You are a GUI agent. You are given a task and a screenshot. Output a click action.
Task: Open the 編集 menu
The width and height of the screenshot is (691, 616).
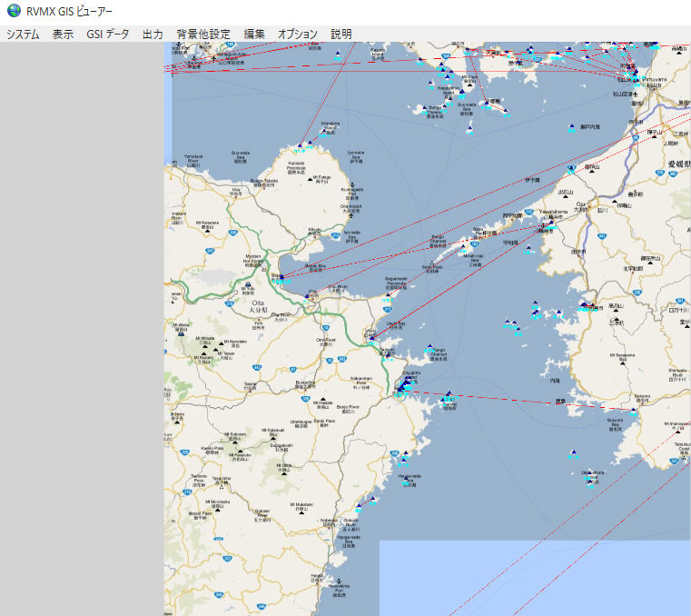[254, 35]
